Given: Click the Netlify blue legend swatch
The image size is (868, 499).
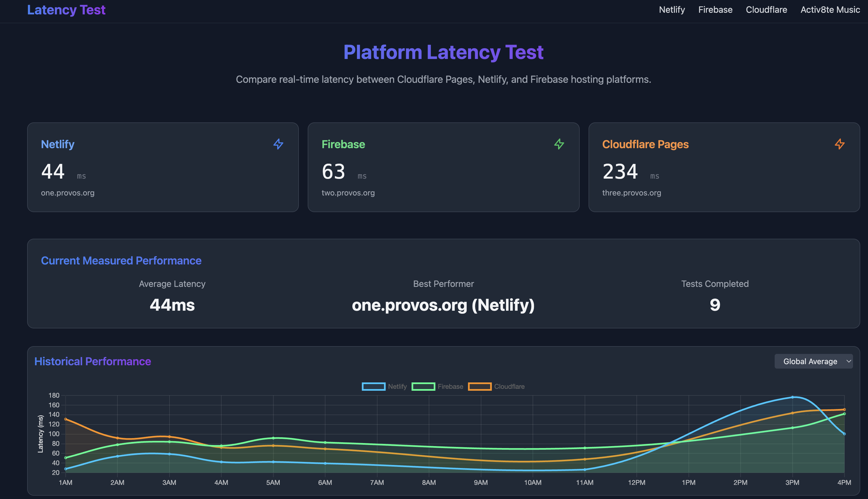Looking at the screenshot, I should [x=374, y=386].
